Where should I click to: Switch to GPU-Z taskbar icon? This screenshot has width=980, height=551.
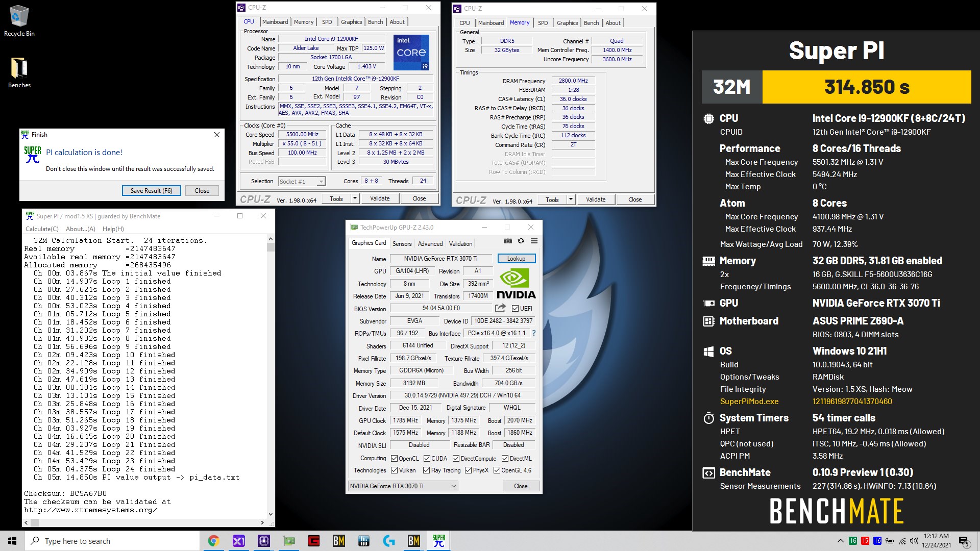(x=289, y=541)
